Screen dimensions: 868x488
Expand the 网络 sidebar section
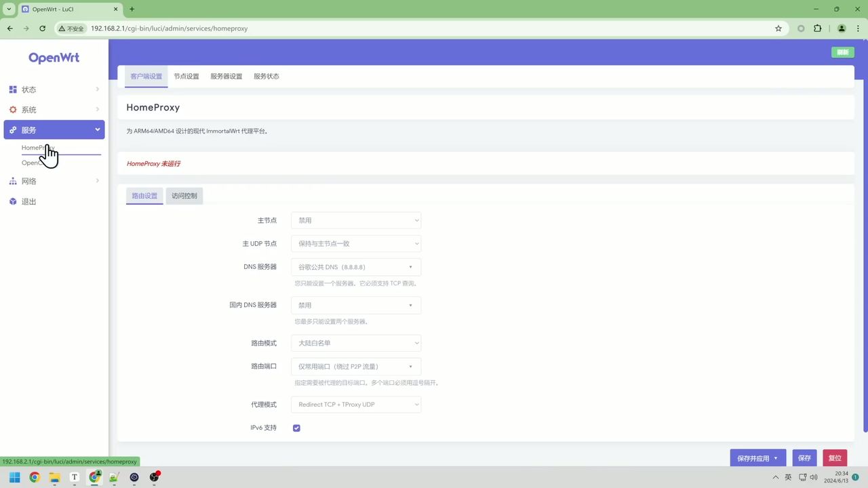[97, 181]
